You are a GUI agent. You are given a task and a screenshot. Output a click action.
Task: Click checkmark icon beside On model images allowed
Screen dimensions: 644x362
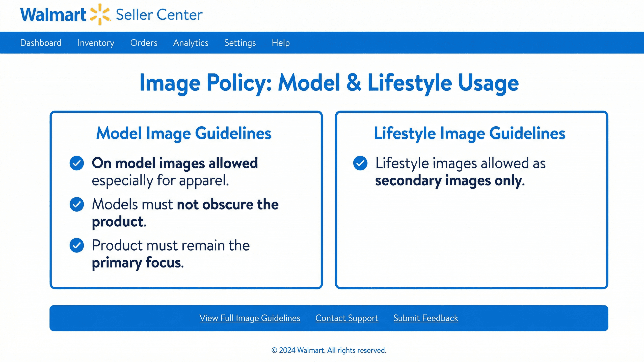76,163
